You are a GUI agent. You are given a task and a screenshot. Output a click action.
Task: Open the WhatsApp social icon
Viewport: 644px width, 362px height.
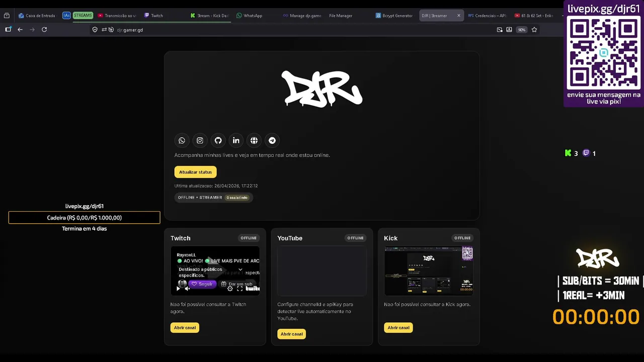(x=182, y=141)
